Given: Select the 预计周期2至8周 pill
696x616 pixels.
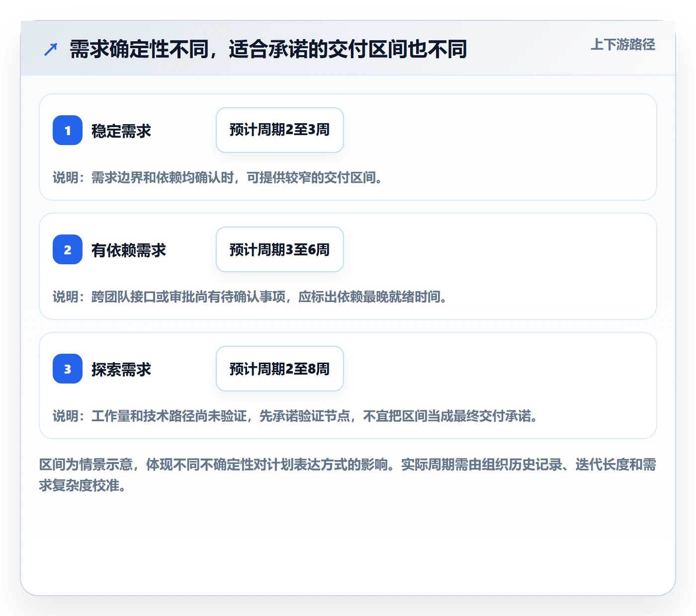Looking at the screenshot, I should [x=280, y=369].
